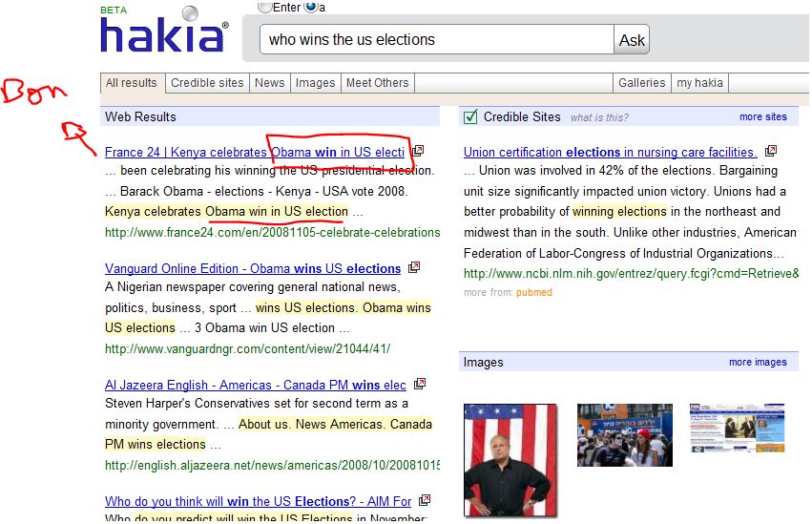The width and height of the screenshot is (812, 524).
Task: Open the website screenshot thumbnail
Action: (737, 429)
